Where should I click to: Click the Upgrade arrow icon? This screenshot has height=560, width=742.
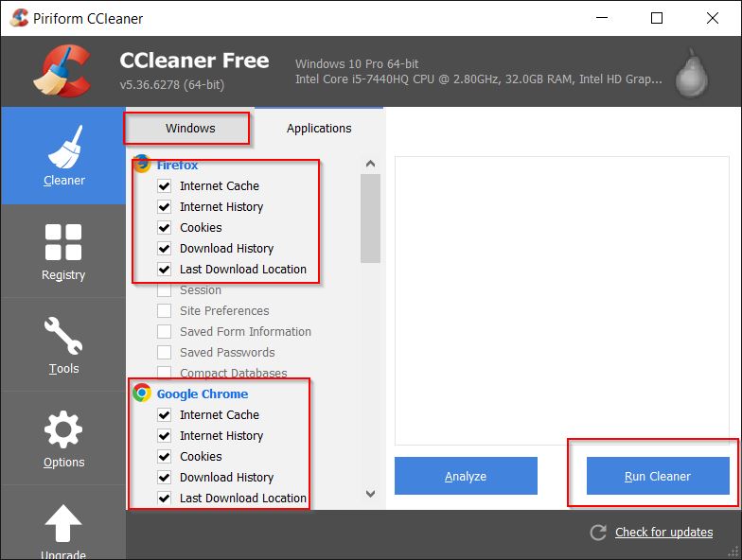63,523
